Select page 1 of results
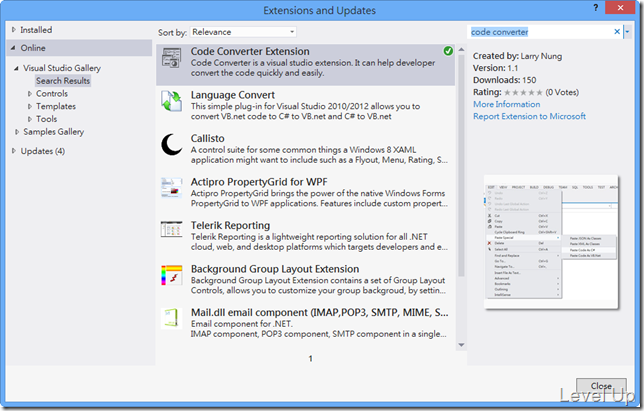Viewport: 644px width, 411px height. [310, 358]
